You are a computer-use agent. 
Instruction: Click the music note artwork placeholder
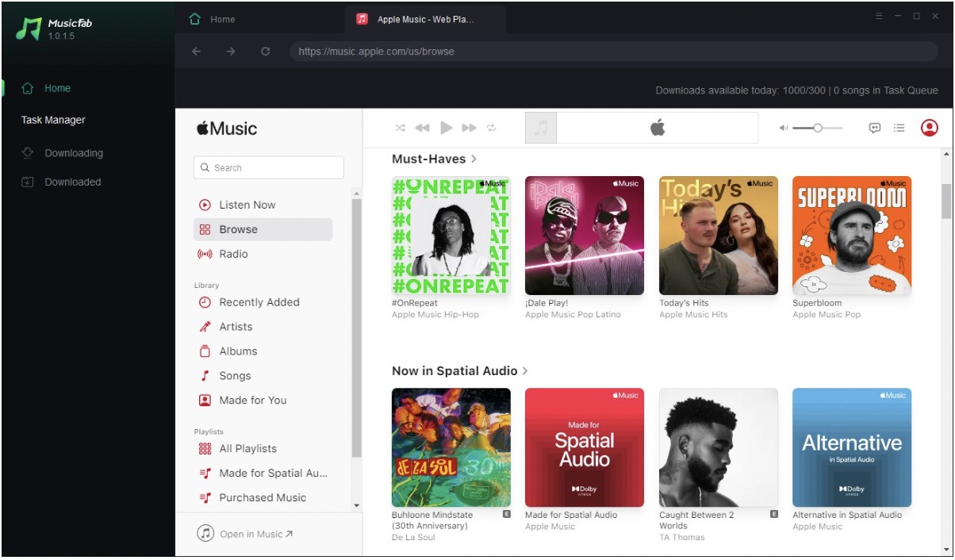click(x=541, y=128)
